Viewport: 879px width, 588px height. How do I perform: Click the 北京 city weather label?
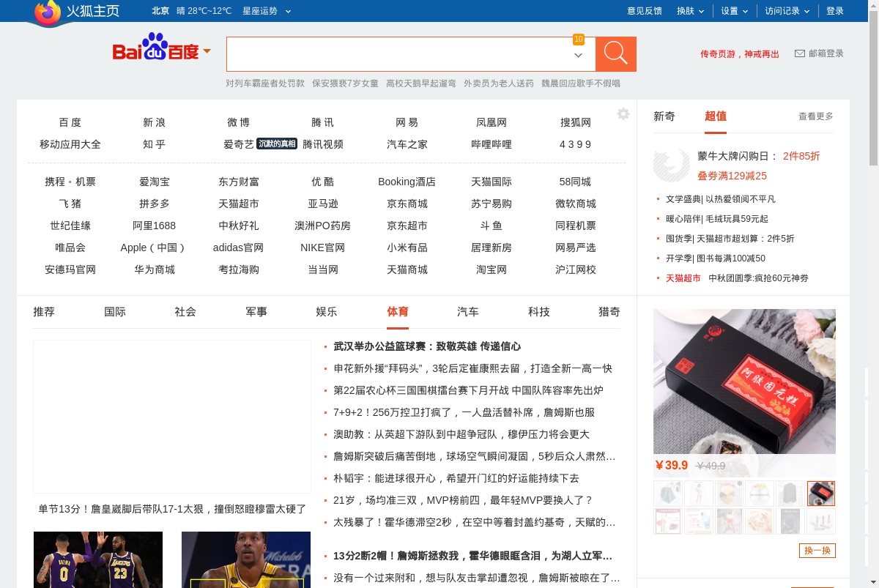pos(160,11)
